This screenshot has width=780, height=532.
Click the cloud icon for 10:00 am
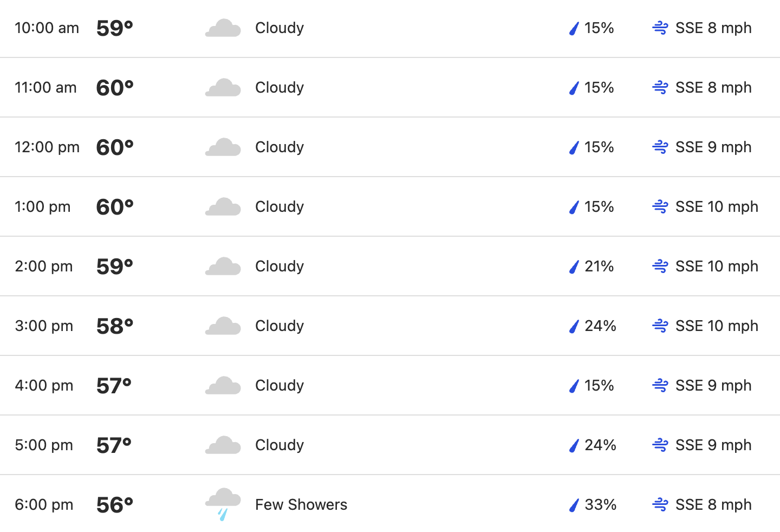coord(223,28)
